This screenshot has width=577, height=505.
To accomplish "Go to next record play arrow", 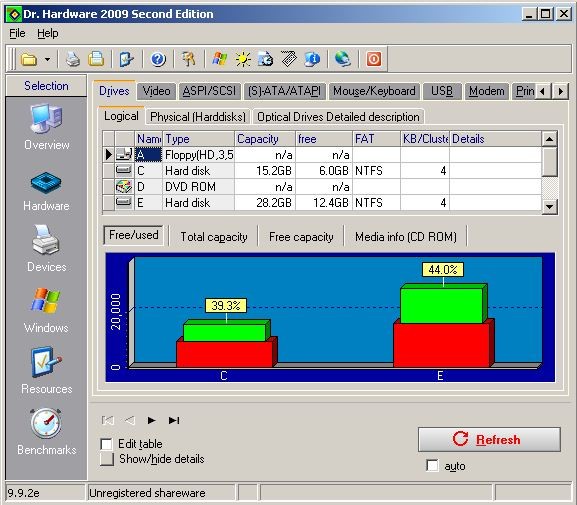I will [x=151, y=420].
